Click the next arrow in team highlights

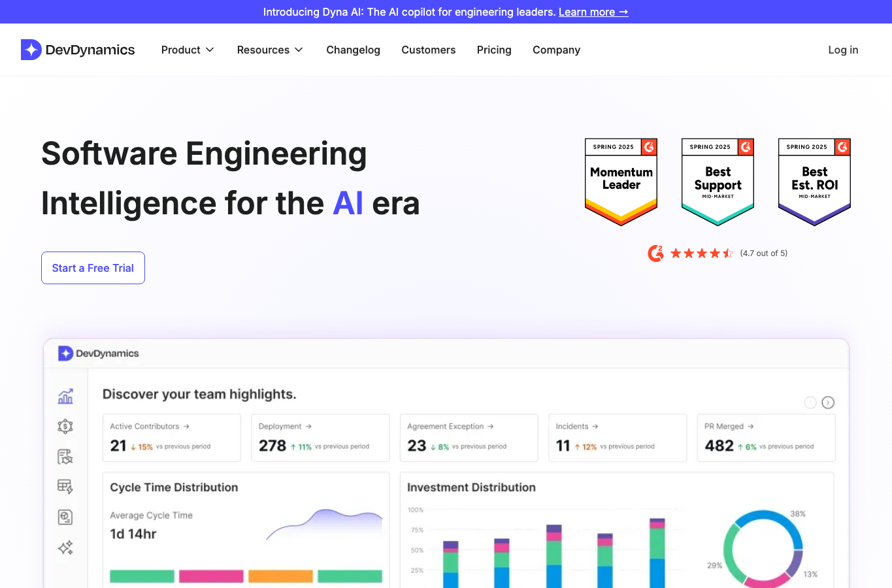click(x=828, y=402)
